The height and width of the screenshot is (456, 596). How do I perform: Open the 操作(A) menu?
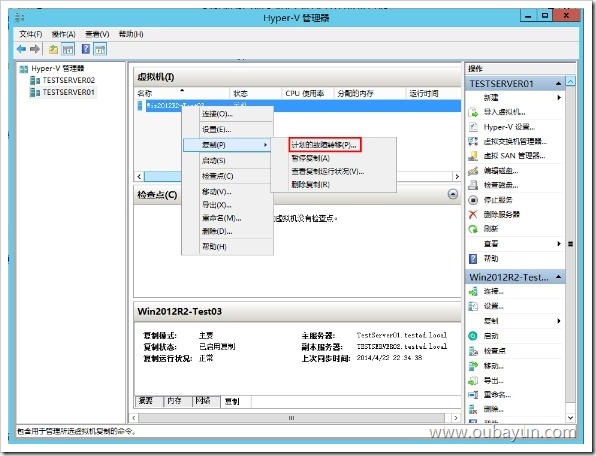point(63,34)
